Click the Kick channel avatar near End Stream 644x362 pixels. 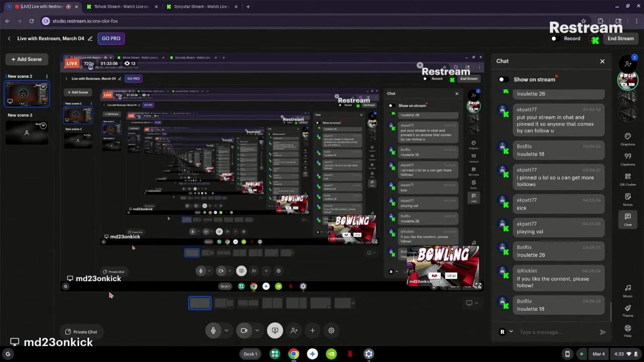pos(595,39)
